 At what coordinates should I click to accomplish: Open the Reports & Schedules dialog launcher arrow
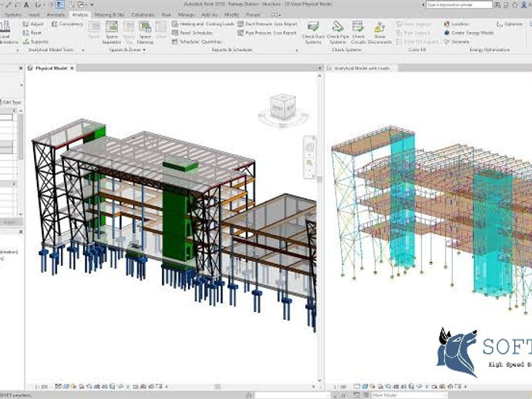297,50
